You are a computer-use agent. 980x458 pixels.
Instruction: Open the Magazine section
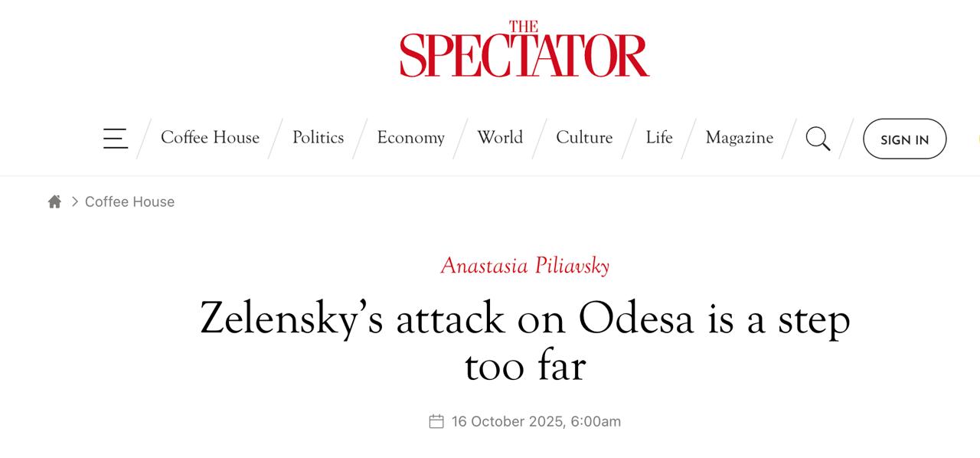(x=739, y=138)
